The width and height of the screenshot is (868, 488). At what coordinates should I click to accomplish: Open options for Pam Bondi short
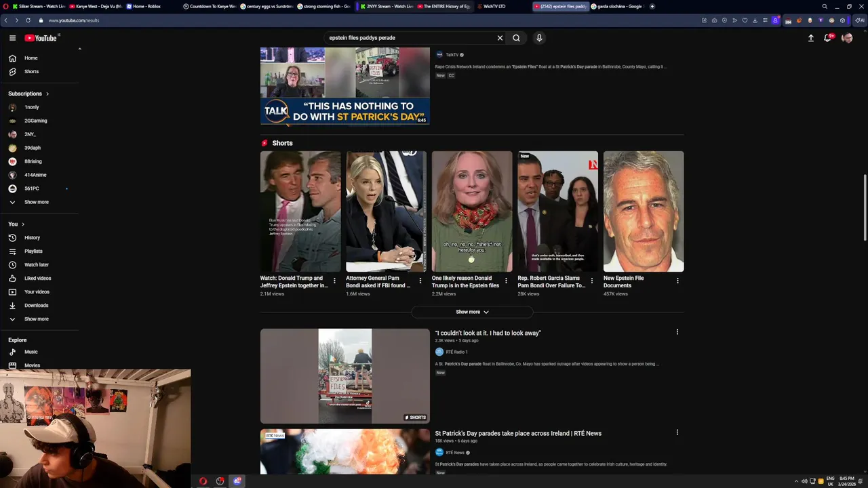tap(420, 281)
